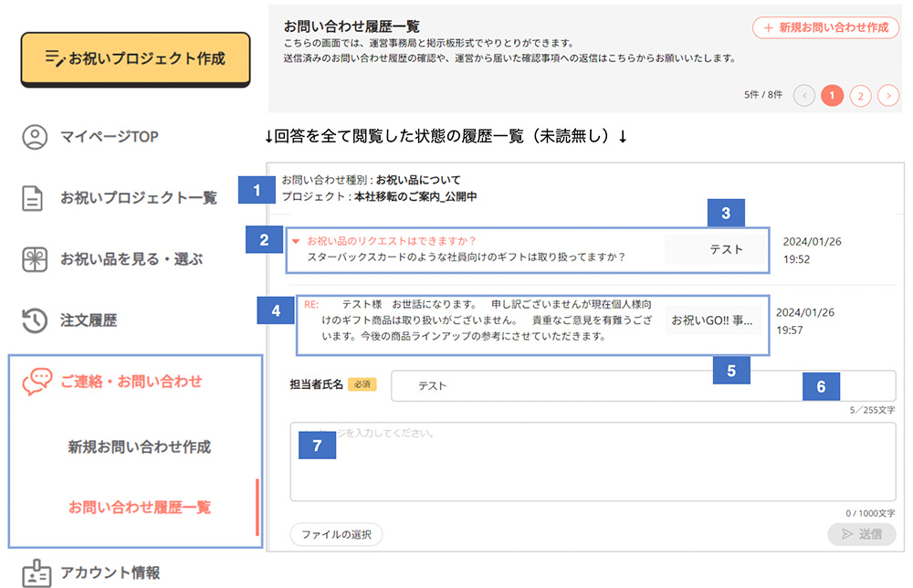Click the paper plane icon on 送信
The width and height of the screenshot is (913, 588).
pos(846,534)
